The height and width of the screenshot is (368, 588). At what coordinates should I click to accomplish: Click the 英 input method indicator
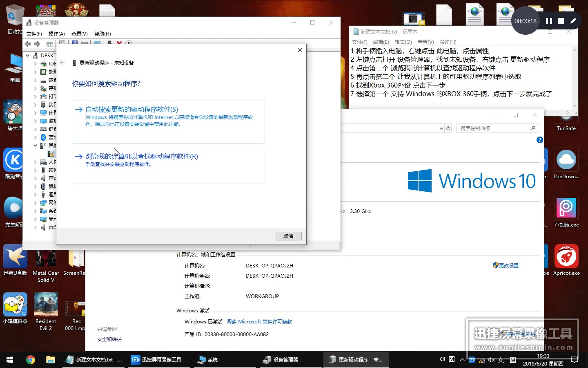pyautogui.click(x=501, y=360)
